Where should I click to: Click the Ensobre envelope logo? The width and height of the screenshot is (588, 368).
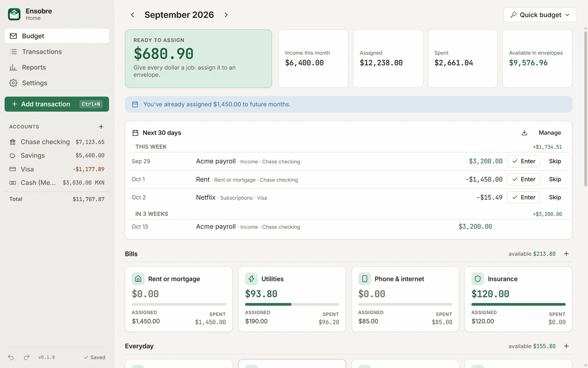[14, 14]
